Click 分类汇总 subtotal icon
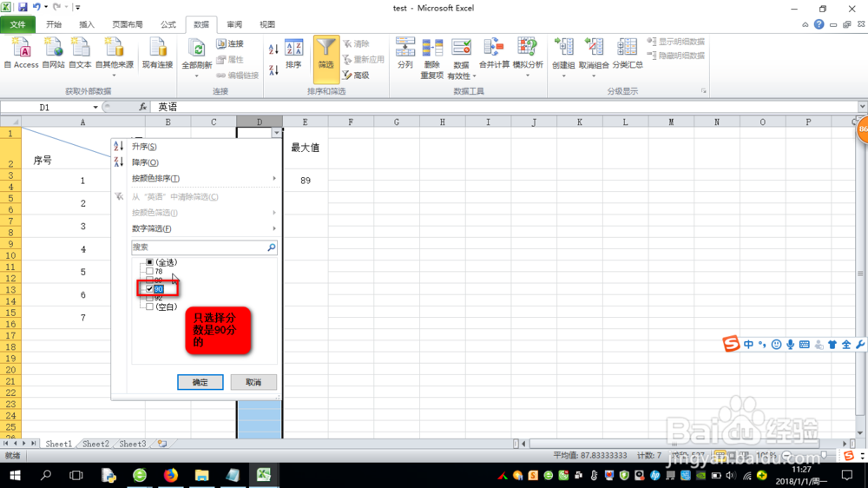The width and height of the screenshot is (868, 488). pyautogui.click(x=628, y=53)
